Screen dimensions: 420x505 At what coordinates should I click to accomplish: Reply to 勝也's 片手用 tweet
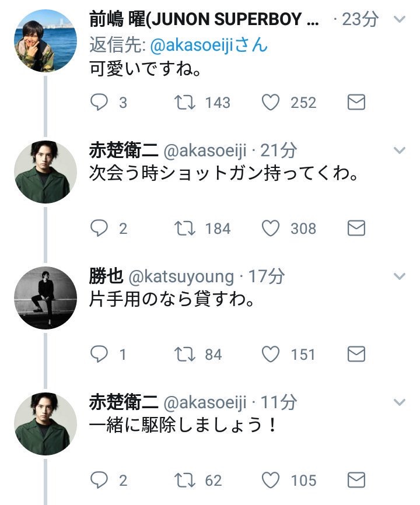(x=100, y=354)
